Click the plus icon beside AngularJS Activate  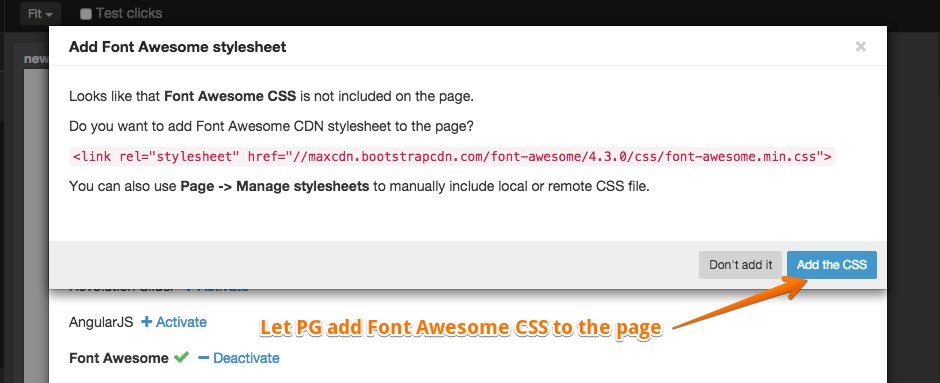pyautogui.click(x=146, y=322)
